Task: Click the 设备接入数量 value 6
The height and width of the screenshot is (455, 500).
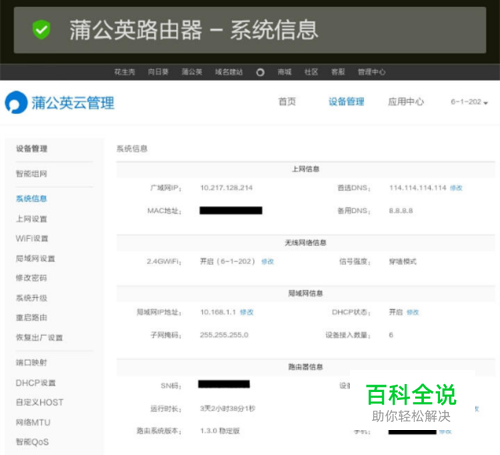Action: [x=391, y=335]
